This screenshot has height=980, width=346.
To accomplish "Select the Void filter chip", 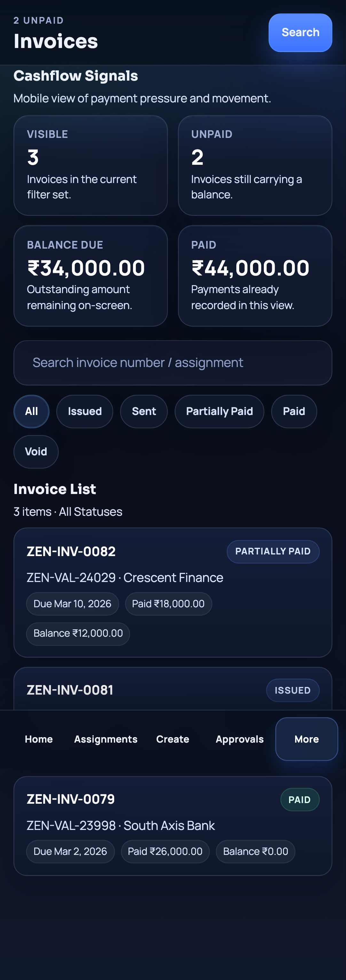I will (x=36, y=451).
